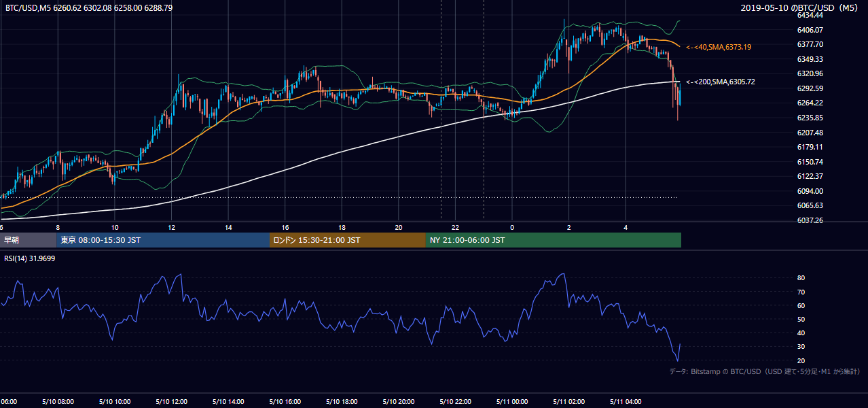Click the '5/11 02:00' bottom time label

click(568, 402)
